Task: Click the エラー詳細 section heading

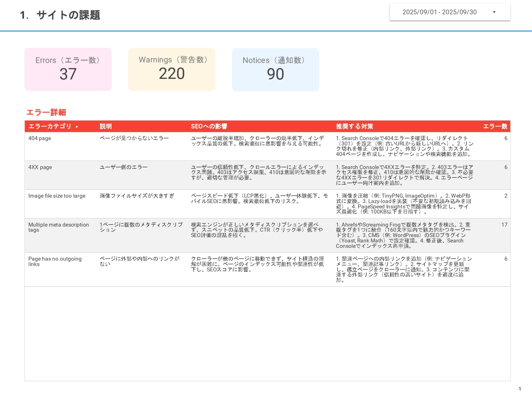Action: (47, 112)
